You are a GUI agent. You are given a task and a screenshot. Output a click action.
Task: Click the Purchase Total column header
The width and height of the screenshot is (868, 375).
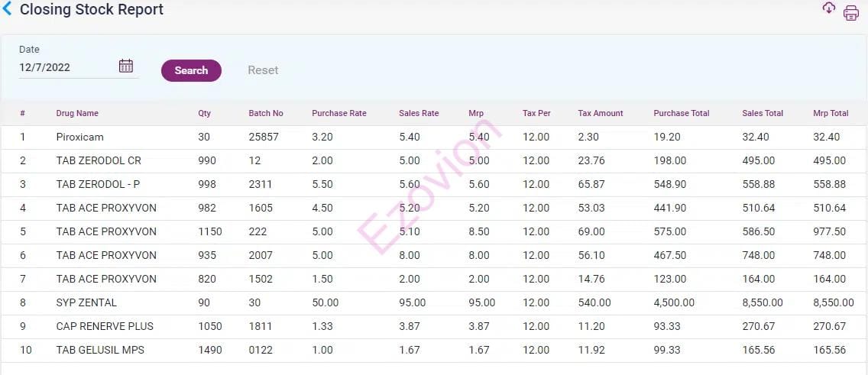[681, 113]
